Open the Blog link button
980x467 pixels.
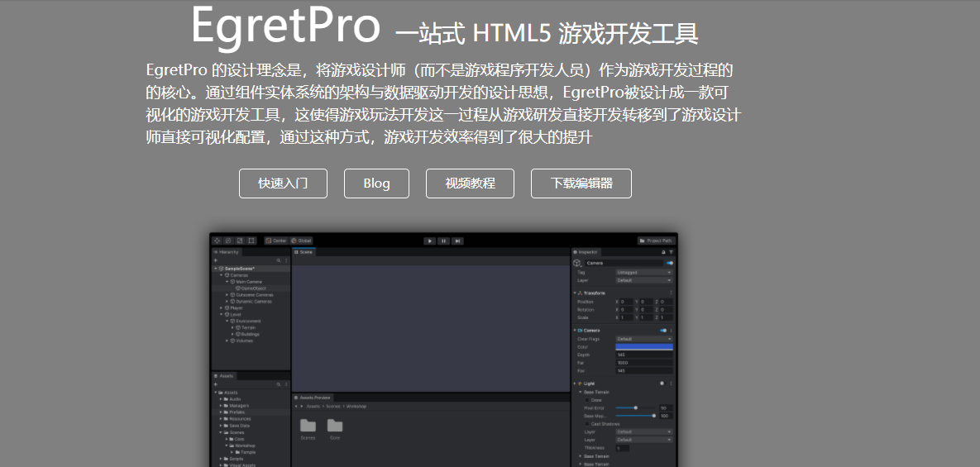[x=377, y=183]
